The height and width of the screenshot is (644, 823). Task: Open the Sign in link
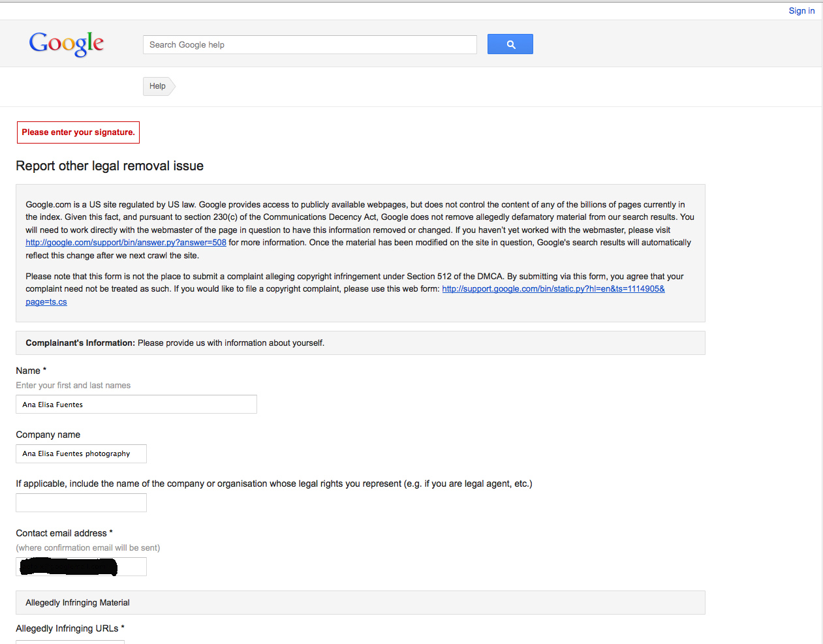click(x=801, y=10)
